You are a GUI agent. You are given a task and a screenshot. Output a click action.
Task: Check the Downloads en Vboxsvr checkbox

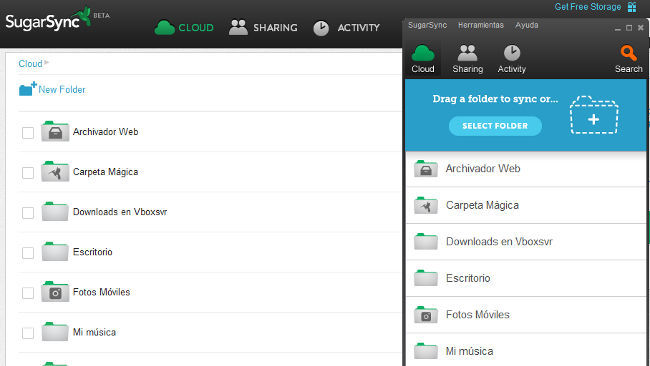coord(28,213)
